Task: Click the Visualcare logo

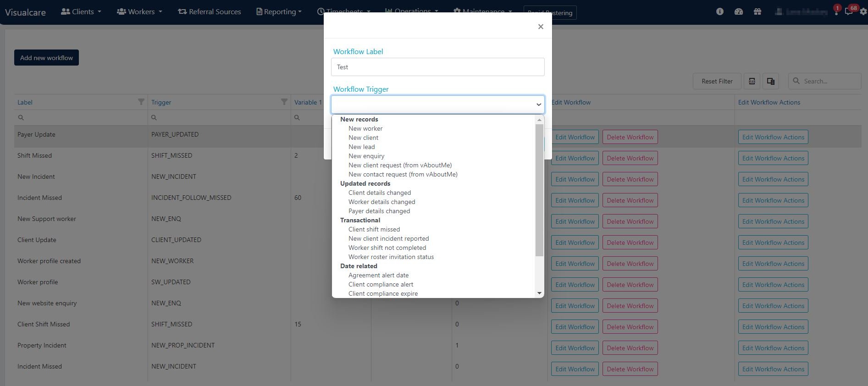Action: [x=25, y=12]
